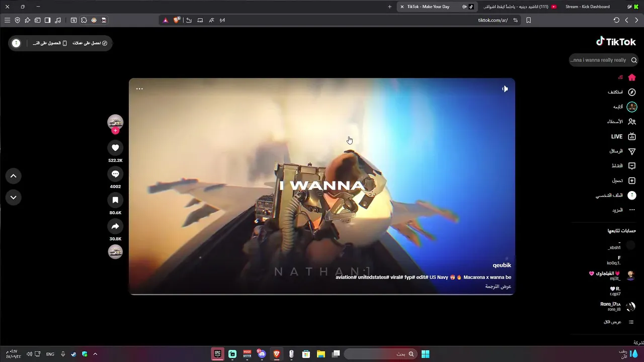644x362 pixels.
Task: Open LIVE in the sidebar
Action: [x=623, y=136]
